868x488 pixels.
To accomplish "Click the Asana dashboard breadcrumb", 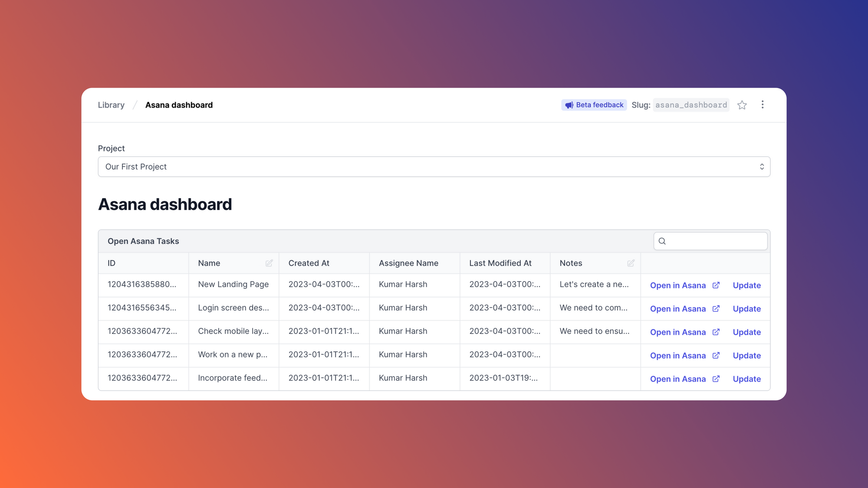I will (179, 105).
